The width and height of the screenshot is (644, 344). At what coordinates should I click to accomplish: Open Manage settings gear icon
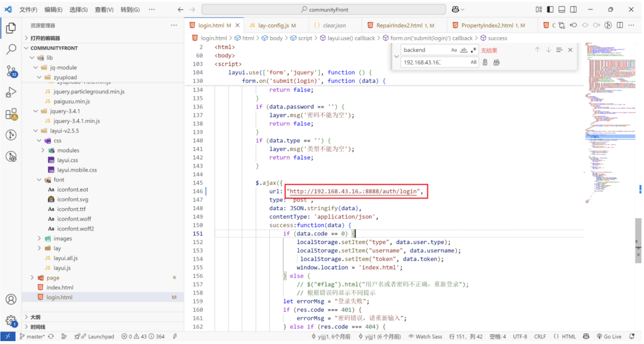11,321
